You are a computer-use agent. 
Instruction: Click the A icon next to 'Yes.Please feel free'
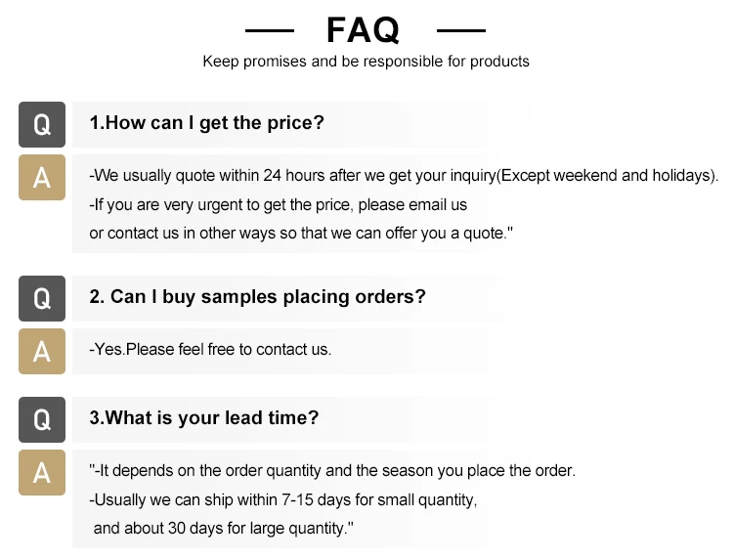point(42,351)
